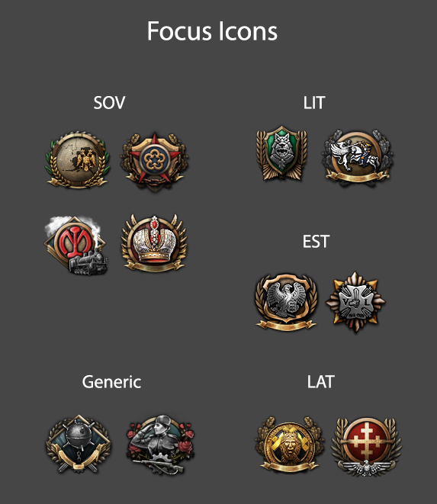Select the cross medal with sword icon

click(x=355, y=301)
